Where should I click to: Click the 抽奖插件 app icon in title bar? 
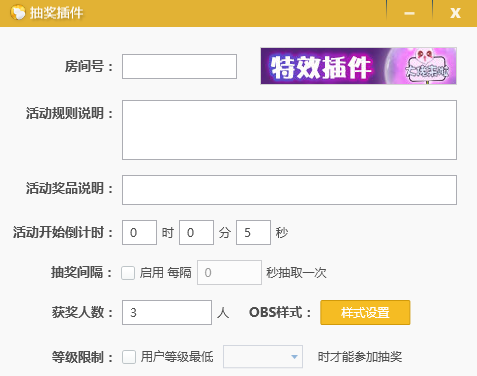click(18, 13)
